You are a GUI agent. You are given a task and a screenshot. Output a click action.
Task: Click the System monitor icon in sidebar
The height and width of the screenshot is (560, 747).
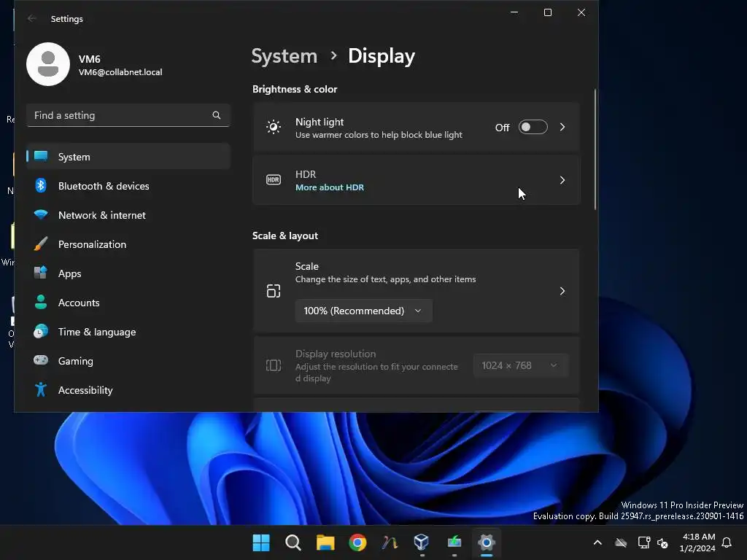[x=41, y=156]
